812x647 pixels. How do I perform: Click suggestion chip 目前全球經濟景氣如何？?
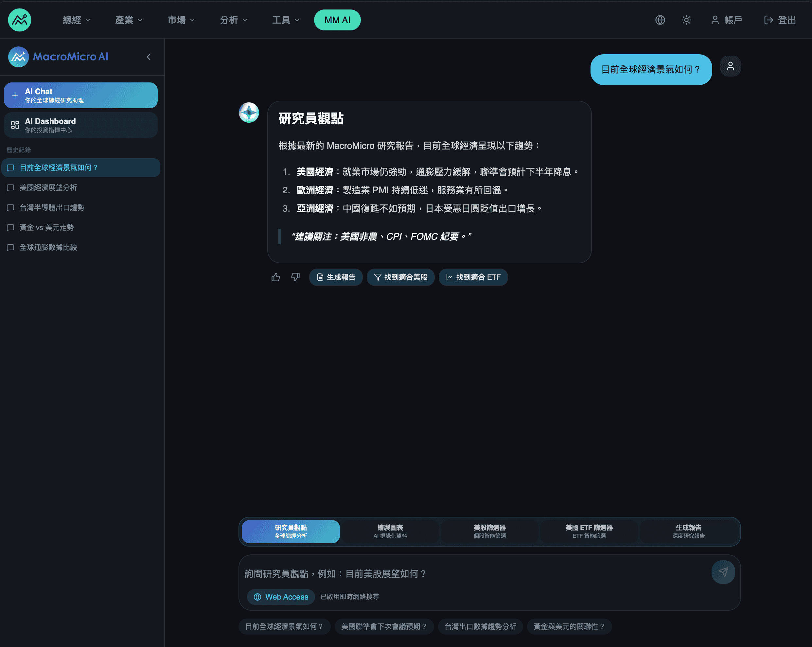click(x=284, y=626)
